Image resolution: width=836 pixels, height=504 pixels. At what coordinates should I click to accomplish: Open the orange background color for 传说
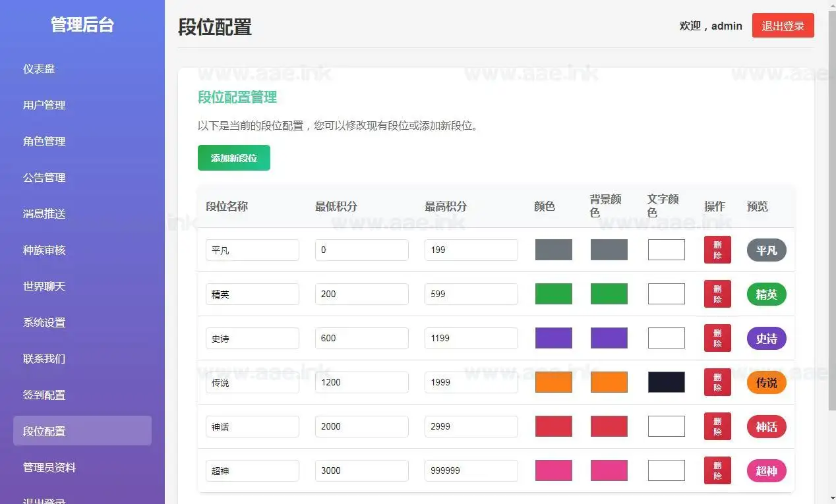(x=609, y=381)
